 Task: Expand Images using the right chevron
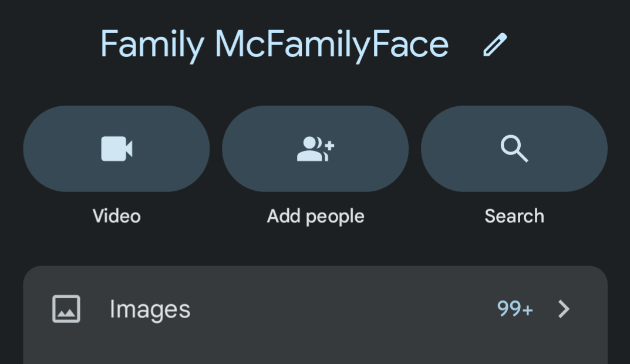[564, 309]
